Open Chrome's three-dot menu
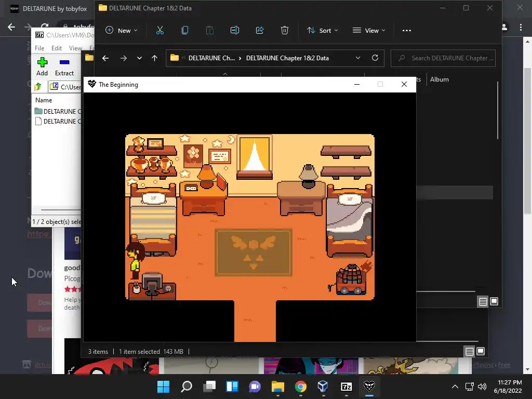 coord(521,27)
